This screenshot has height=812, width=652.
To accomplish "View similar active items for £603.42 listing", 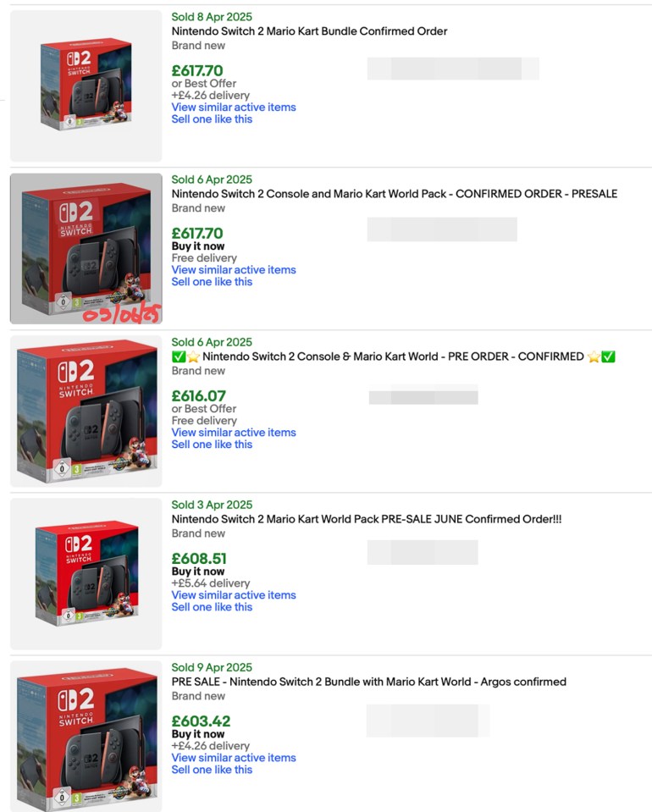I will click(234, 758).
